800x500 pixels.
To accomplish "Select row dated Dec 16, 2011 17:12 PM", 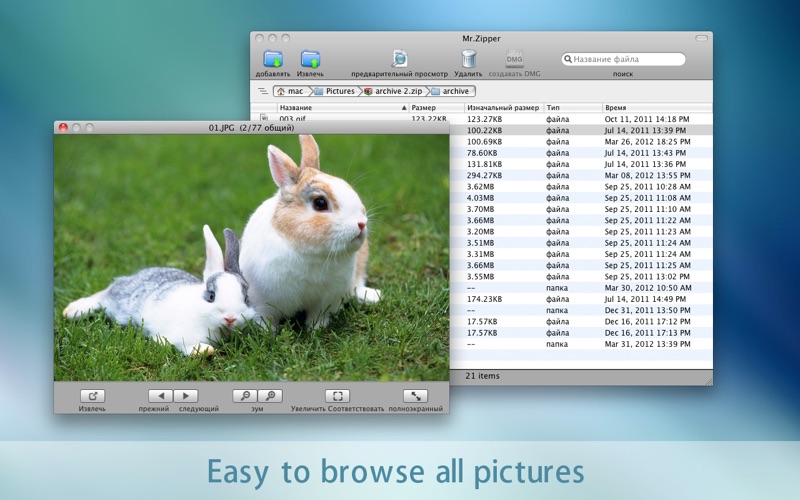I will point(581,321).
